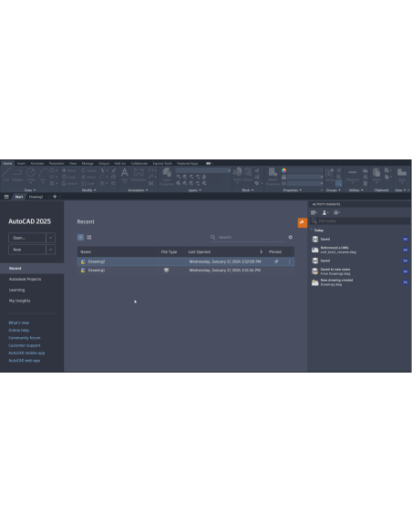Screen dimensions: 412x532
Task: Click the Copy tool in Modify panel
Action: point(68,177)
